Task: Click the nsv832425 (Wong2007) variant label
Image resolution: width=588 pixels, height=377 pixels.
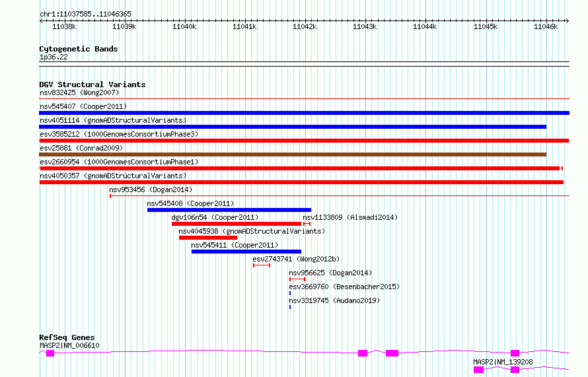Action: pos(79,92)
